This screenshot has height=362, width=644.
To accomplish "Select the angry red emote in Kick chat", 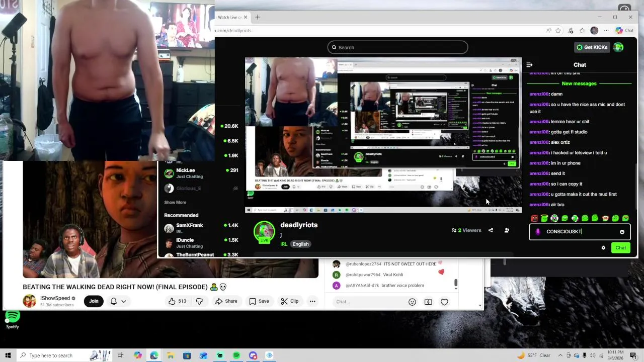I will pos(534,218).
